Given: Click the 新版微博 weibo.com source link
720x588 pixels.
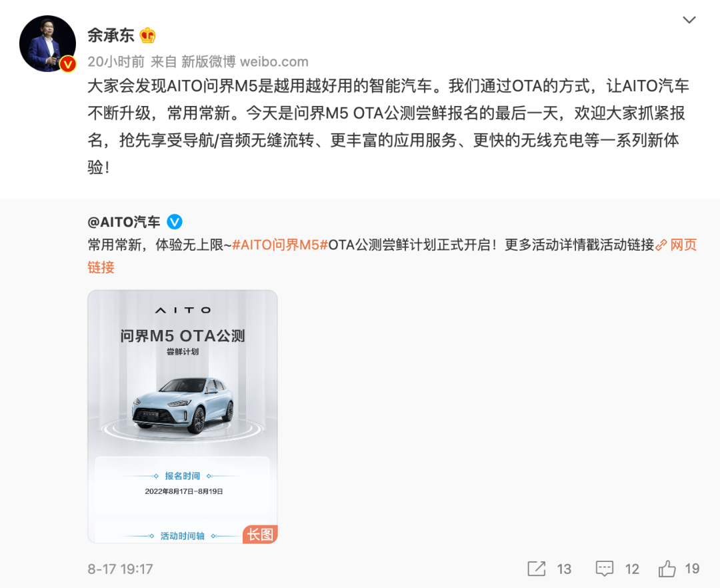Looking at the screenshot, I should coord(245,61).
